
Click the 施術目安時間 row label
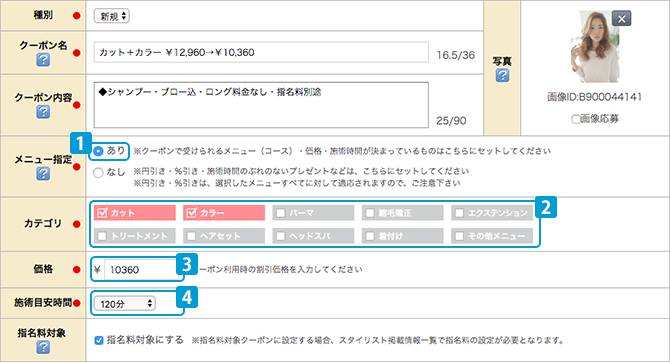[43, 303]
